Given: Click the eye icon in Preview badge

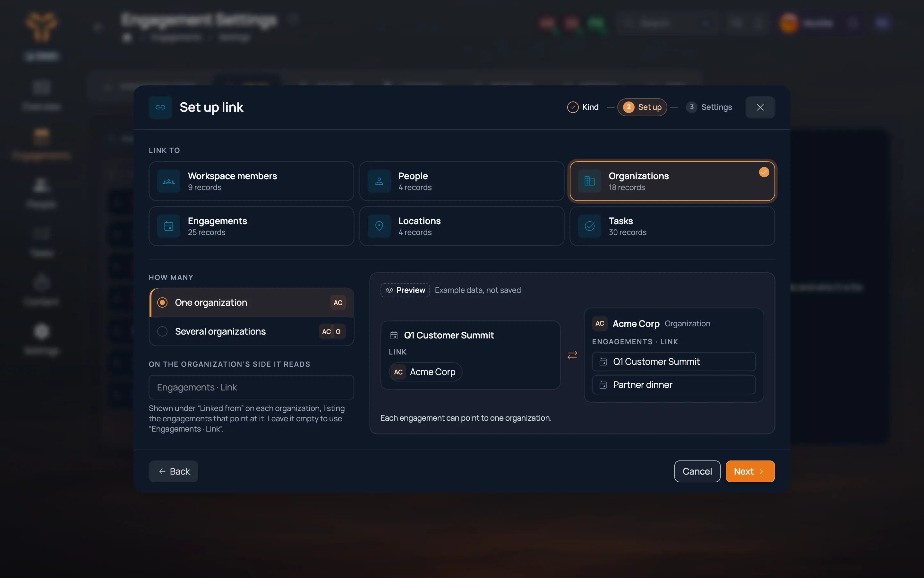Looking at the screenshot, I should pyautogui.click(x=389, y=290).
